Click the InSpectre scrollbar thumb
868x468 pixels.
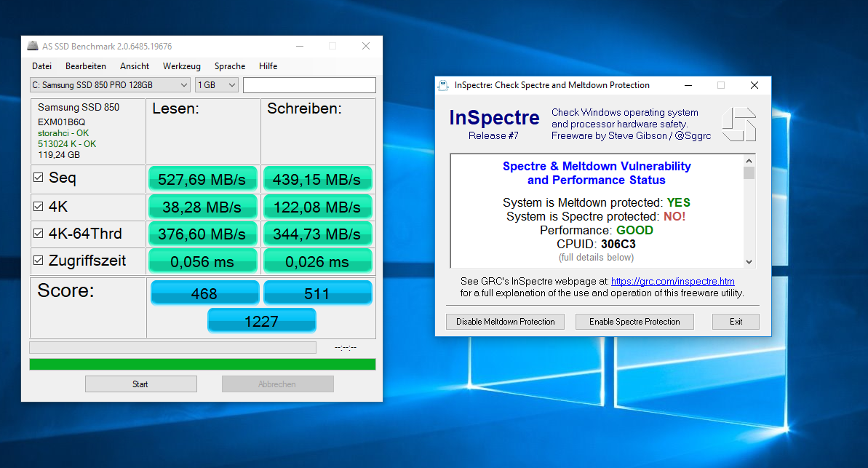[x=749, y=172]
